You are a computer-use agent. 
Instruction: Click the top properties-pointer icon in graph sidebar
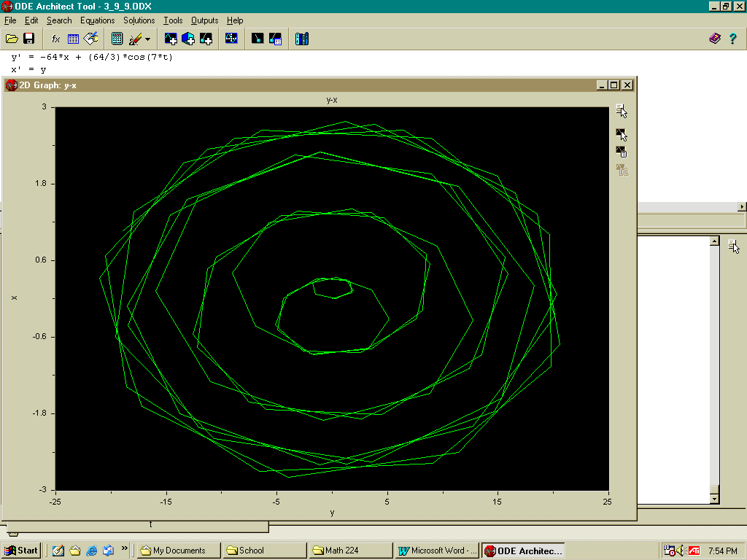[x=622, y=111]
